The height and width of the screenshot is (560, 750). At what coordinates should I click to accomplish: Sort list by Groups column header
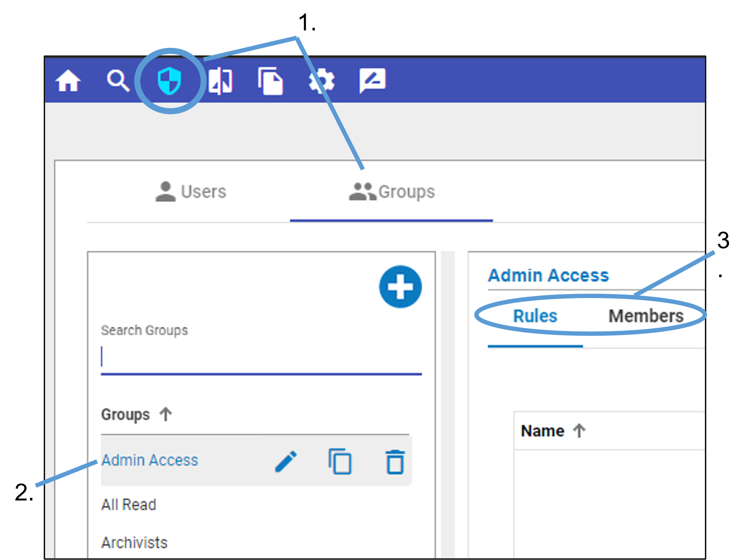[x=126, y=414]
